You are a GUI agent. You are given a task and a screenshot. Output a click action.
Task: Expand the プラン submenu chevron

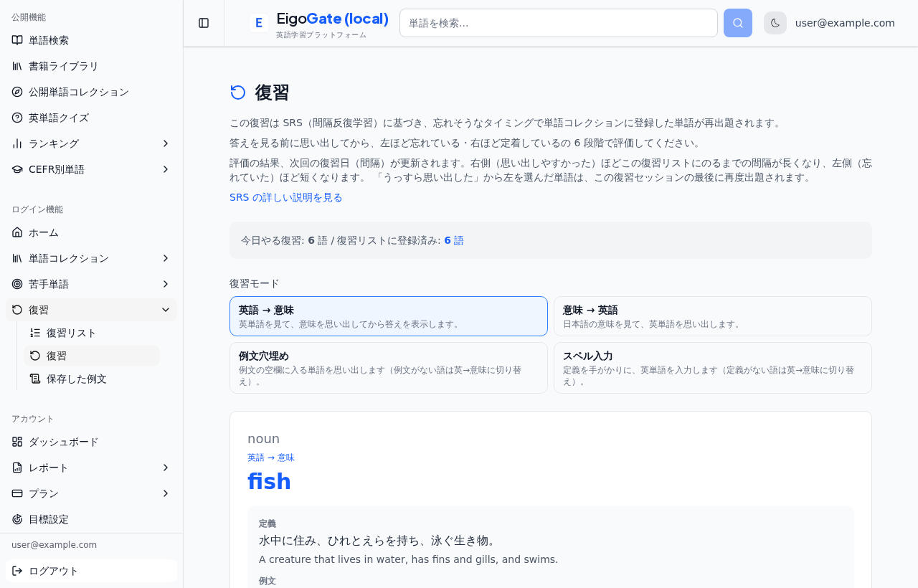166,493
